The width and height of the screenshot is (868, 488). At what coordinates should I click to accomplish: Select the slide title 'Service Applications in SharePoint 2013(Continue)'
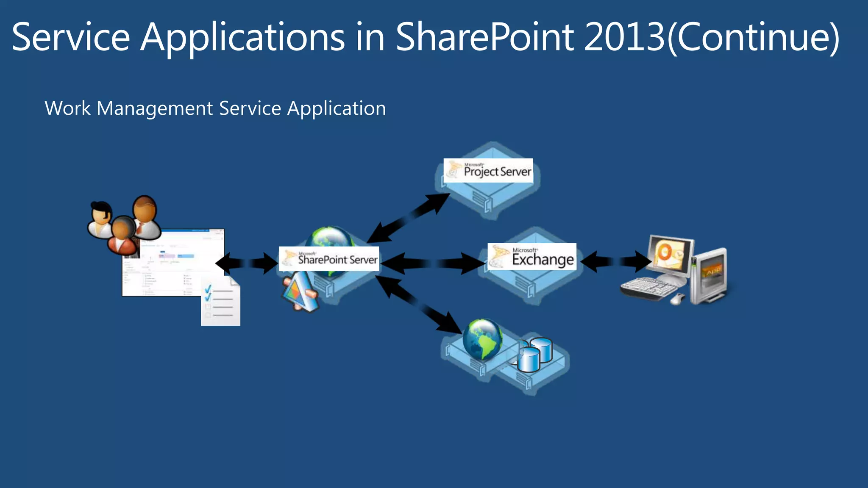(x=426, y=37)
